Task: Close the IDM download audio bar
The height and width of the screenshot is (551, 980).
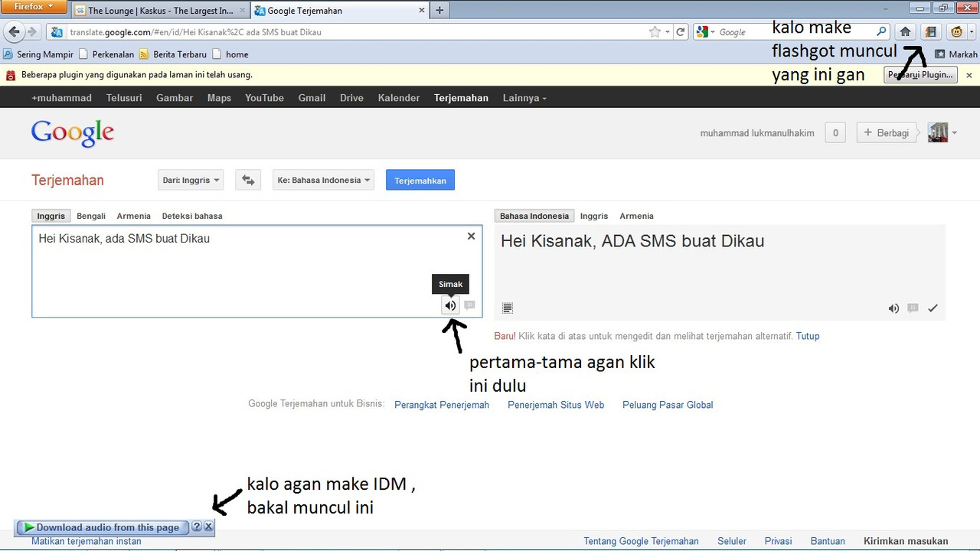Action: click(x=208, y=527)
